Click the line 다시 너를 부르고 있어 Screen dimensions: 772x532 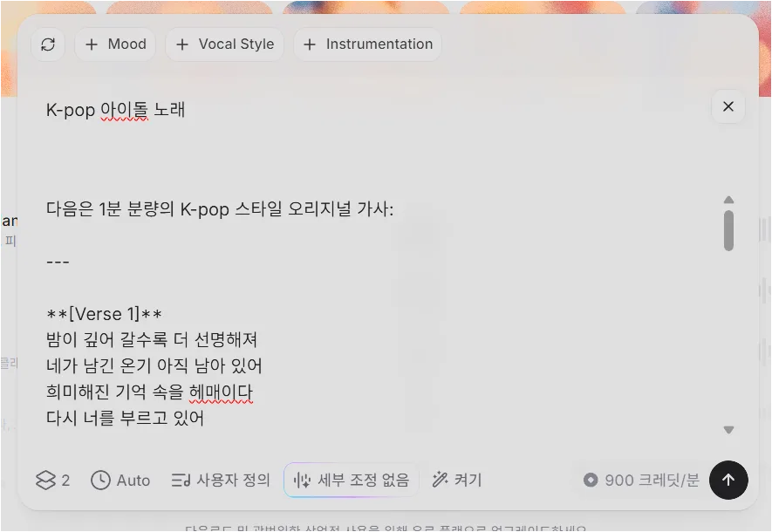click(125, 418)
